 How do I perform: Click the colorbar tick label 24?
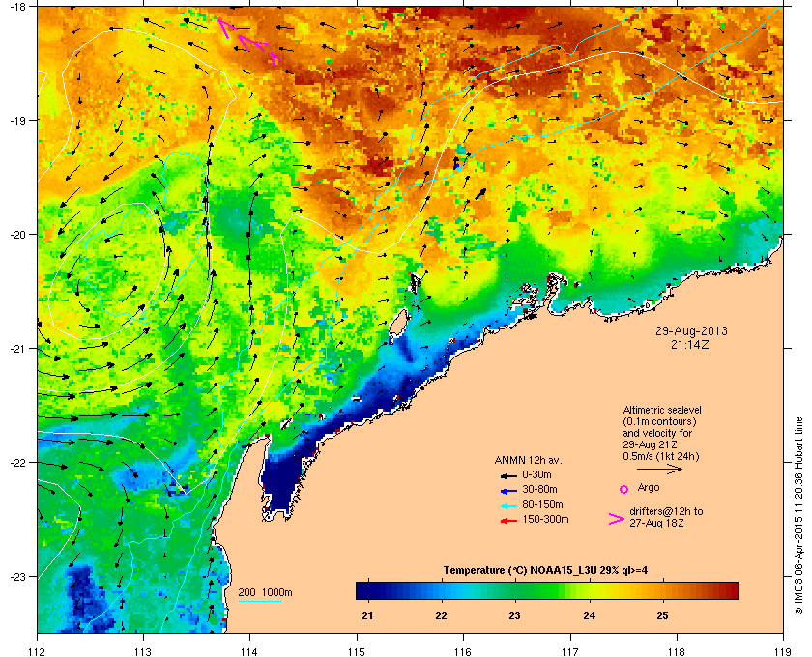590,616
